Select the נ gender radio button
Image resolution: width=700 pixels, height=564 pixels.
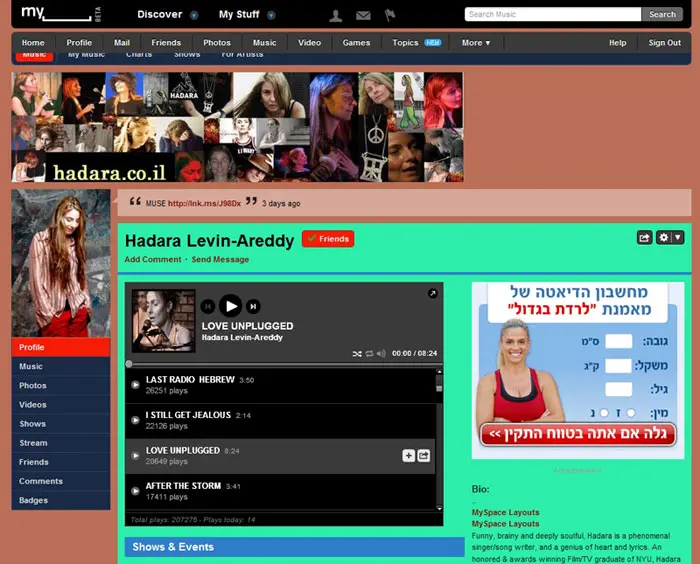[604, 413]
